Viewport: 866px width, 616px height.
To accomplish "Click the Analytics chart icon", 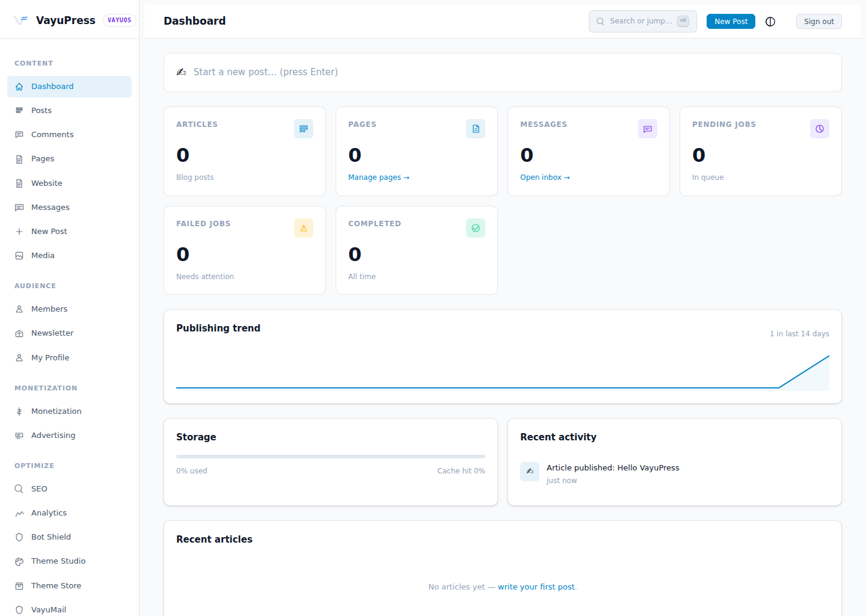I will [x=19, y=513].
